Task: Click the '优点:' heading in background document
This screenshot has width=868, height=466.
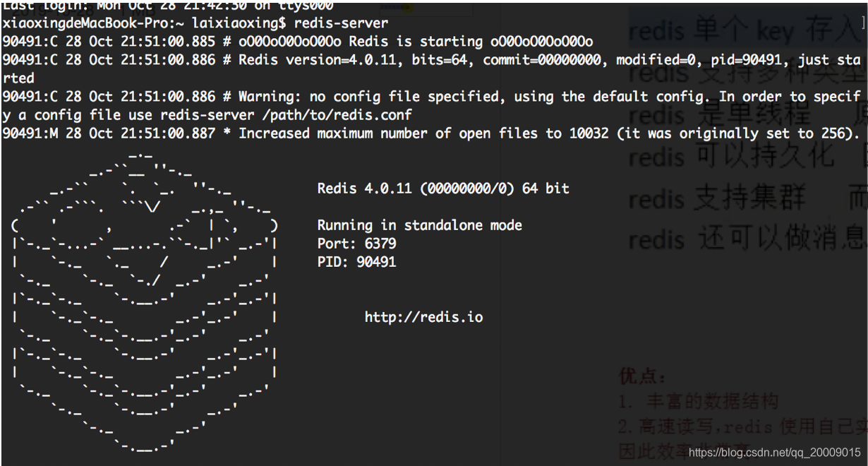Action: tap(642, 376)
